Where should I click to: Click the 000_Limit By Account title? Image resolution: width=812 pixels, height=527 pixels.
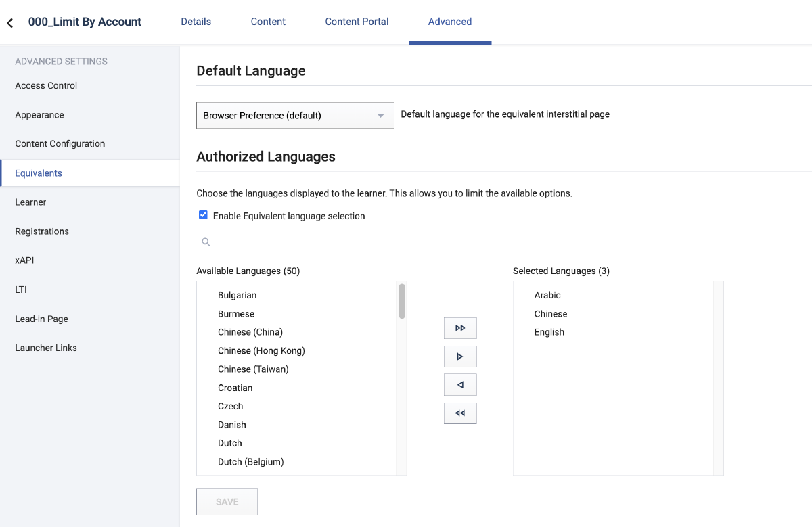click(85, 22)
